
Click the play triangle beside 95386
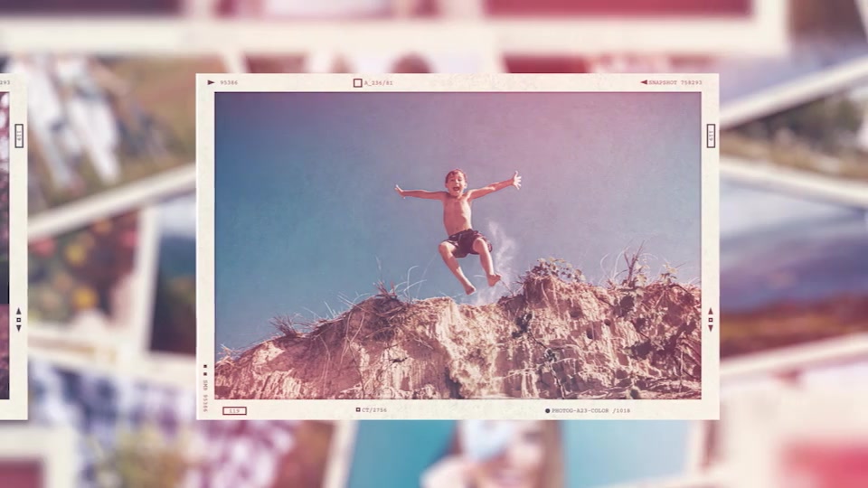pyautogui.click(x=211, y=82)
